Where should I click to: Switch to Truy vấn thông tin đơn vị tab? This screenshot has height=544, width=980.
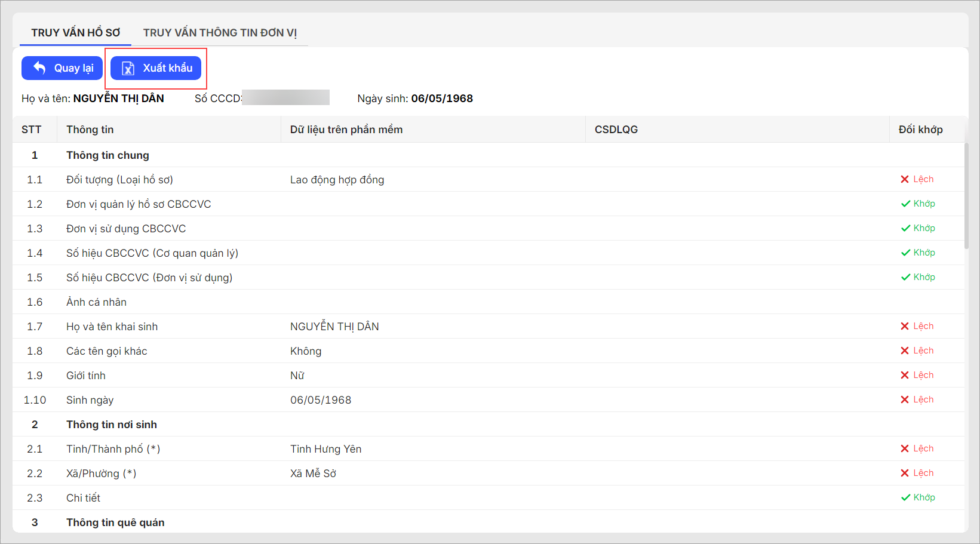tap(220, 33)
